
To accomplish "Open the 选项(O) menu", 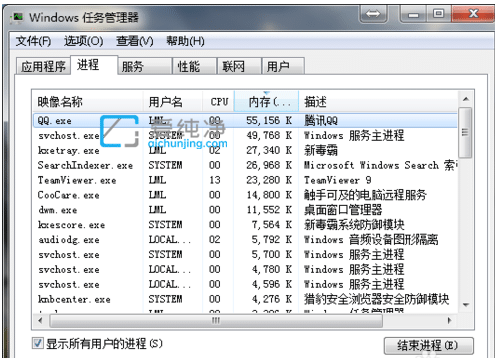I will 84,41.
